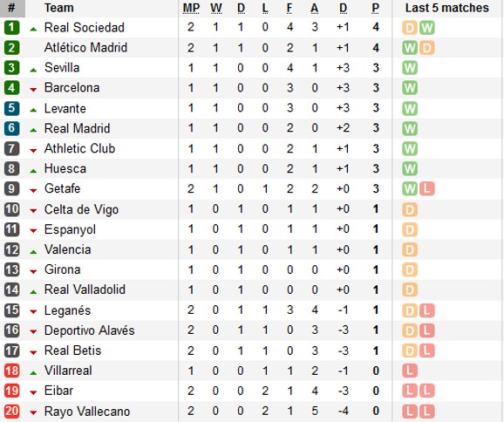Sort by the W wins column header
Image resolution: width=504 pixels, height=422 pixels.
[x=216, y=8]
